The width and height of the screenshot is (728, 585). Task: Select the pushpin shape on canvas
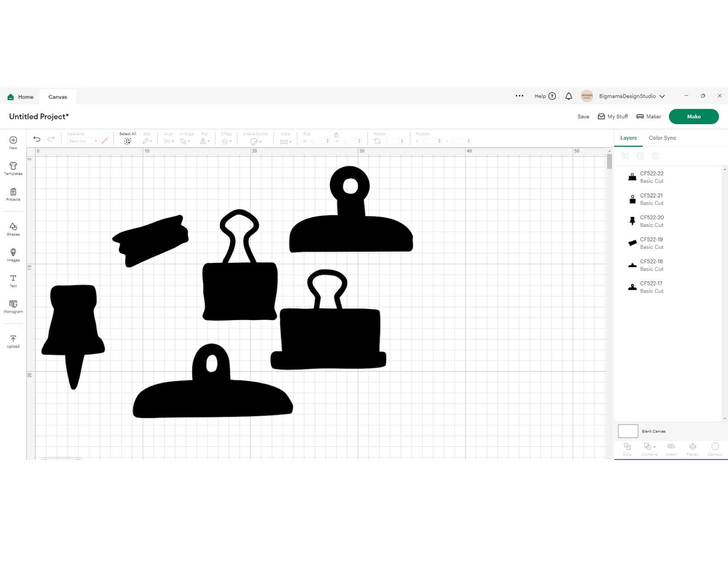point(73,326)
